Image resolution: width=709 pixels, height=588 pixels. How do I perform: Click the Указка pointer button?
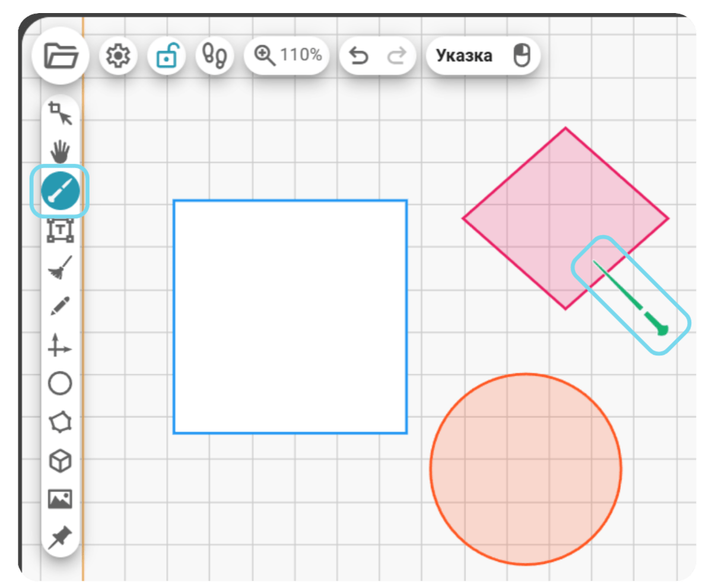point(483,56)
